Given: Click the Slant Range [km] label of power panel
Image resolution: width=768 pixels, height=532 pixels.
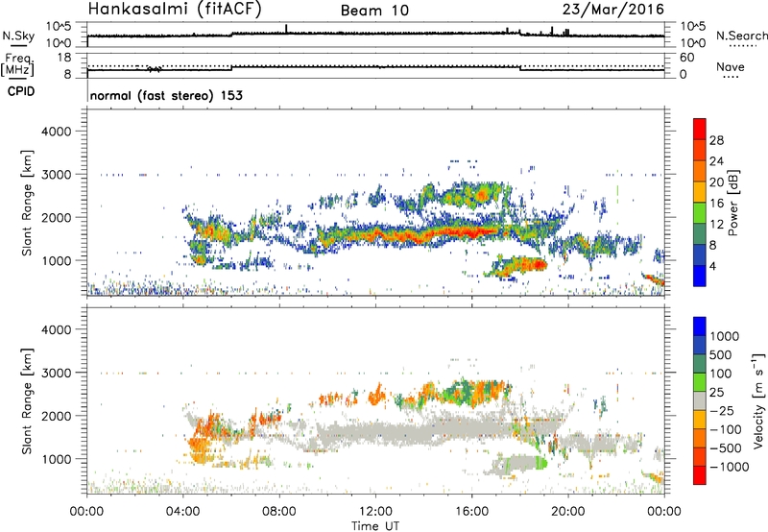Looking at the screenshot, I should coord(27,204).
